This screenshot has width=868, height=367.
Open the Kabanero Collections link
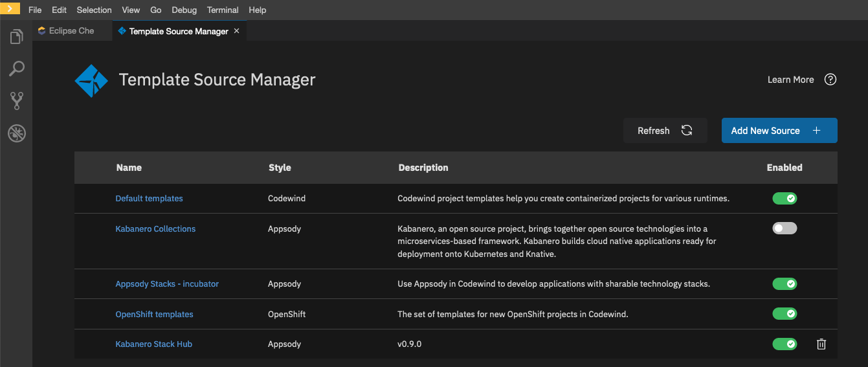click(155, 228)
